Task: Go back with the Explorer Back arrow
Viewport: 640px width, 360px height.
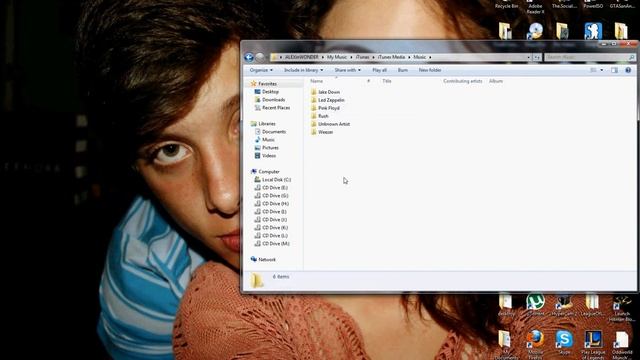Action: point(249,58)
